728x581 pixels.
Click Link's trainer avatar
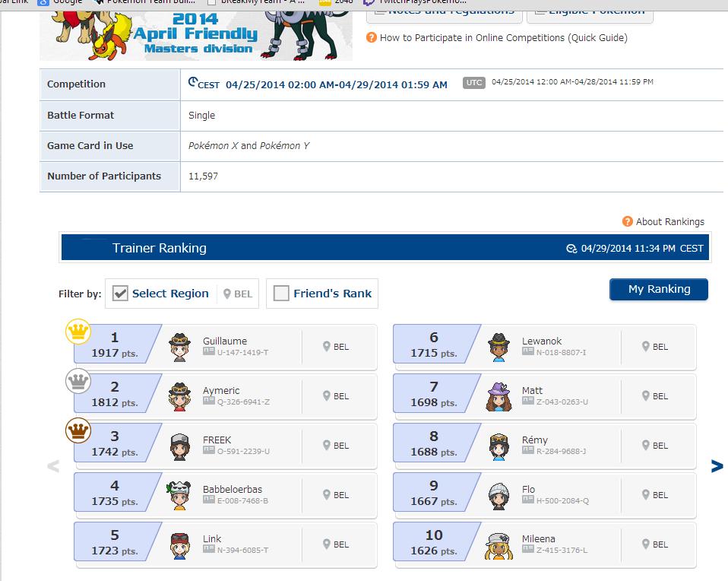coord(179,545)
